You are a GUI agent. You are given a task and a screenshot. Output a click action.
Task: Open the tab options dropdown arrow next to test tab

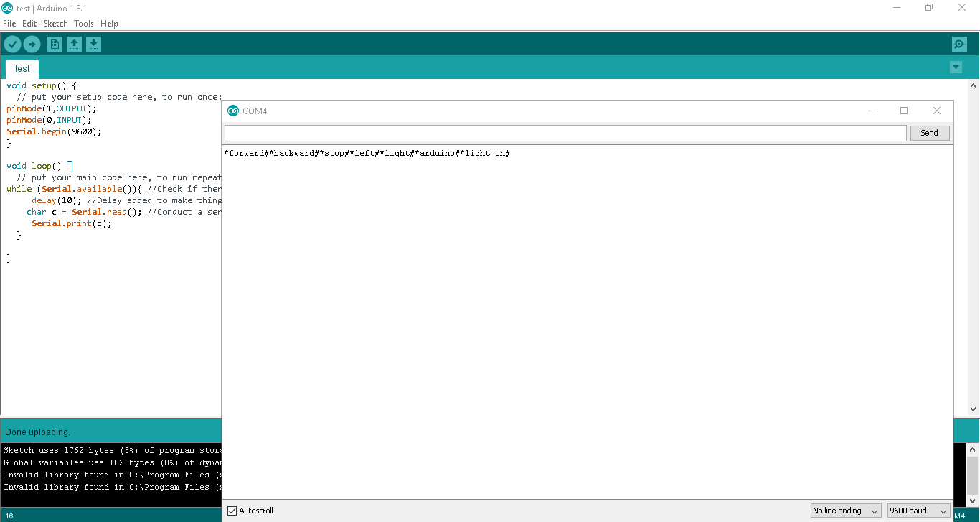pyautogui.click(x=956, y=67)
